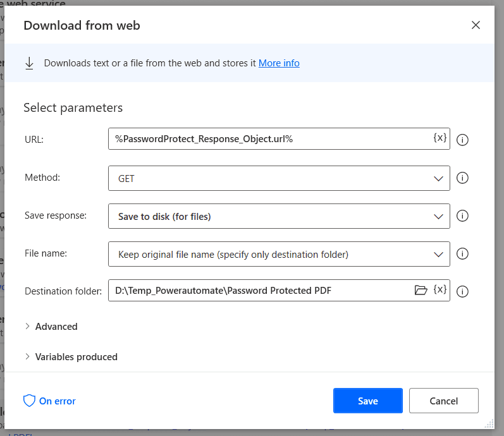
Task: Click the Cancel button
Action: point(443,401)
